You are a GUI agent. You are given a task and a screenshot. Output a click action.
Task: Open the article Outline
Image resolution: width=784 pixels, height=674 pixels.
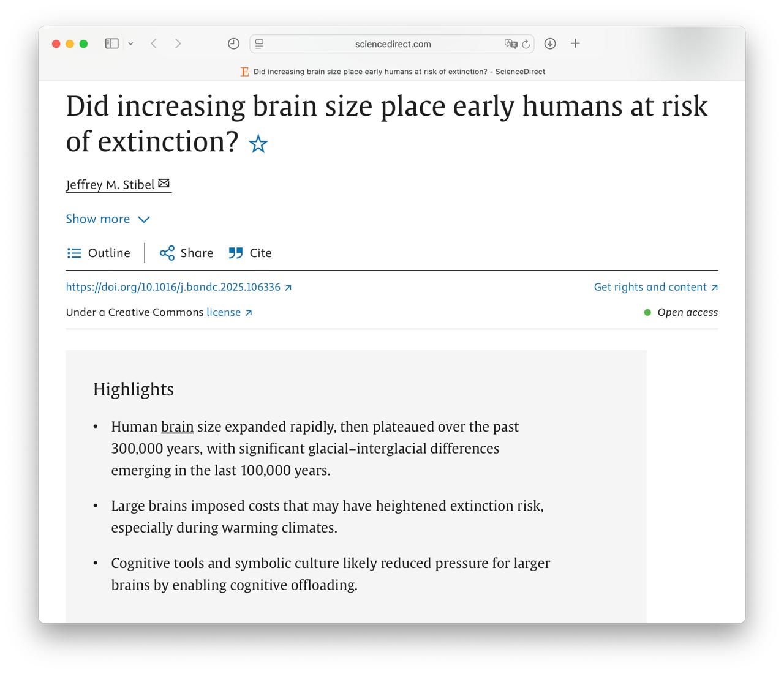[99, 253]
